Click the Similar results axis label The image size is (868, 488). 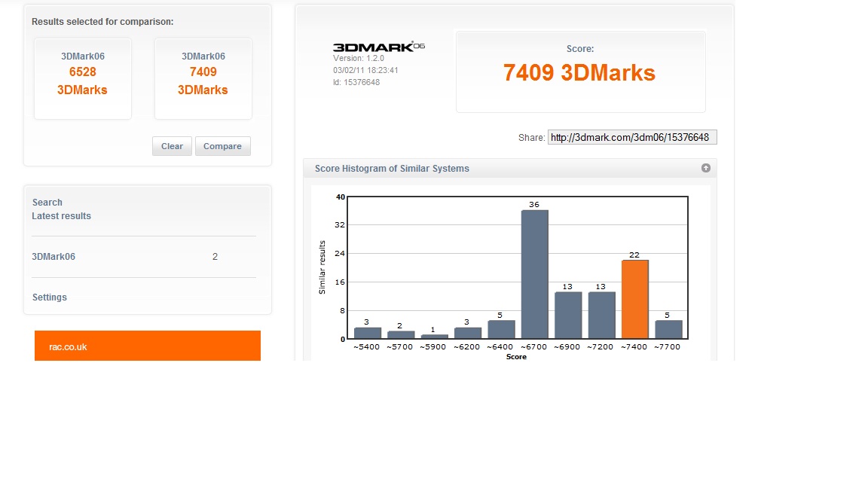coord(322,267)
